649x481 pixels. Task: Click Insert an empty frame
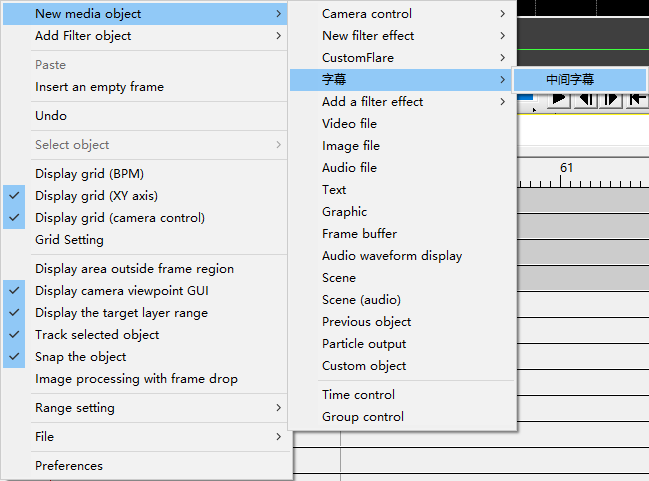(x=99, y=87)
